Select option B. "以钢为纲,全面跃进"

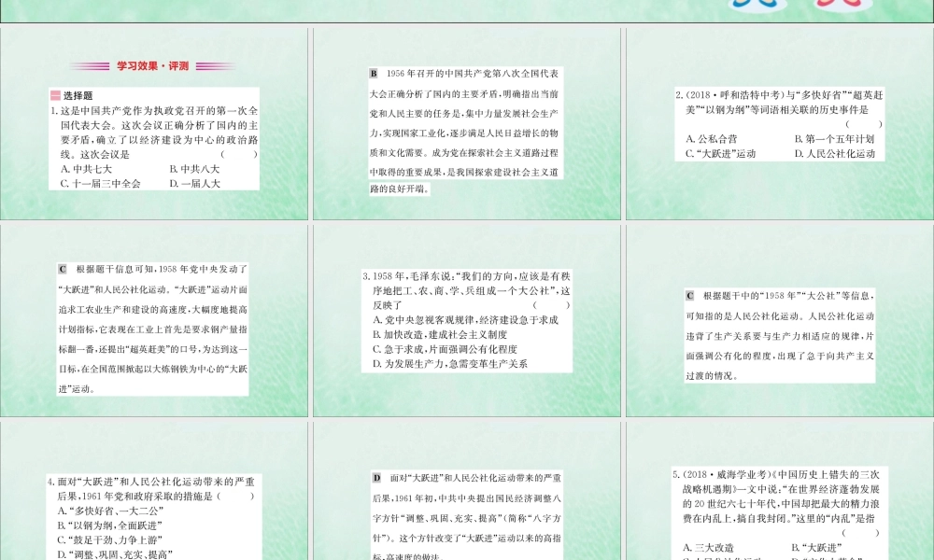(x=109, y=525)
